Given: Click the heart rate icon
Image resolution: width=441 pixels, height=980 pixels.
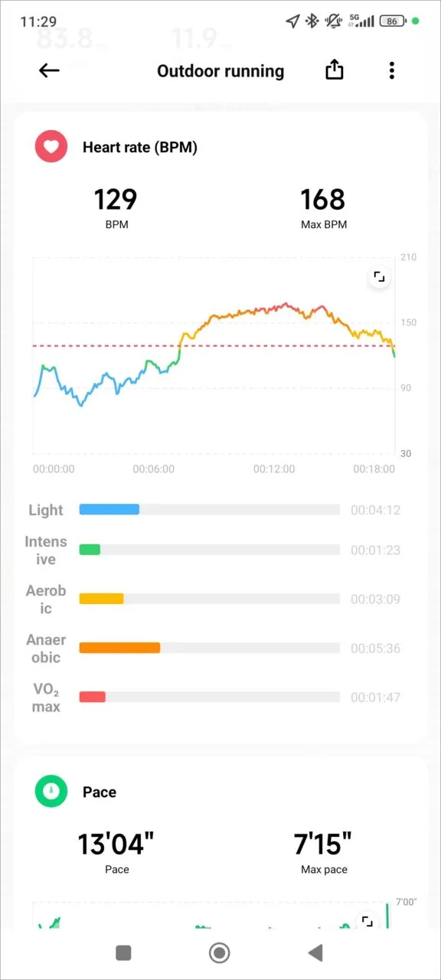Looking at the screenshot, I should tap(51, 146).
